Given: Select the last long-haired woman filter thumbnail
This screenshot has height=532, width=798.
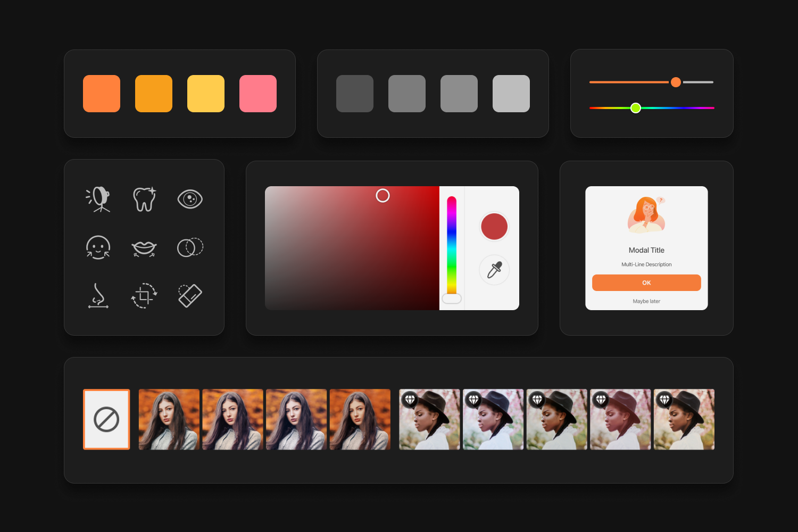Looking at the screenshot, I should 360,419.
